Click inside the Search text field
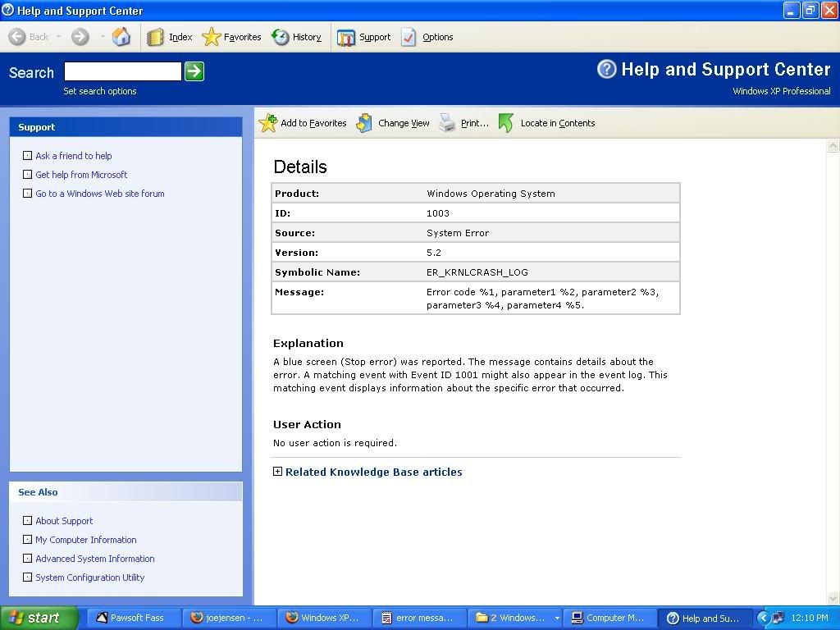 (122, 71)
